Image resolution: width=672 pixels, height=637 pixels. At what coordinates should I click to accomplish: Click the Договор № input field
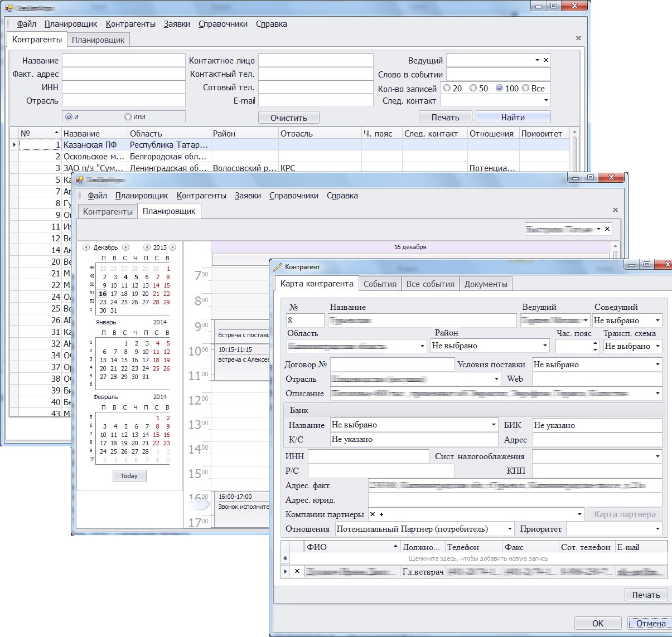[x=393, y=364]
